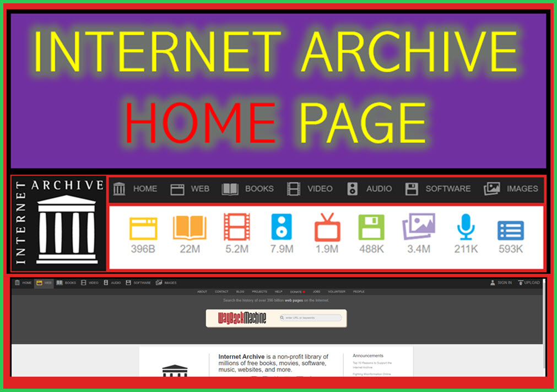Viewport: 557px width, 392px height.
Task: Click the yellow "INTERNET ARCHIVE" title text
Action: [275, 52]
